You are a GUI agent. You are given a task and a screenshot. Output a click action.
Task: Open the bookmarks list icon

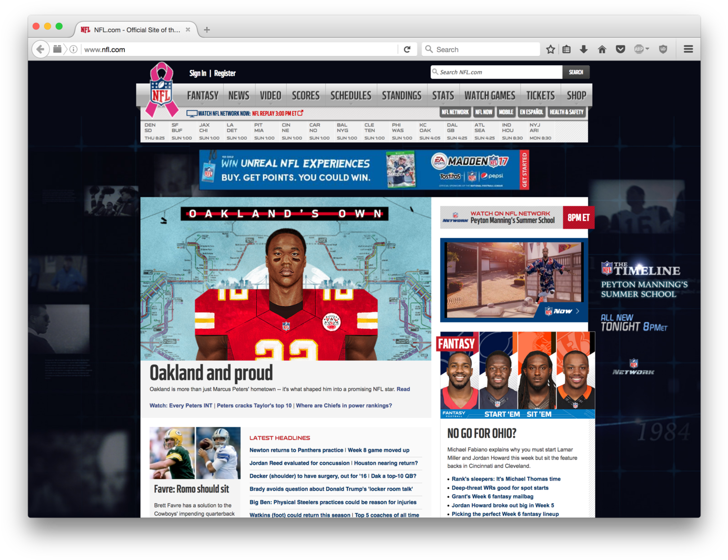pyautogui.click(x=567, y=49)
